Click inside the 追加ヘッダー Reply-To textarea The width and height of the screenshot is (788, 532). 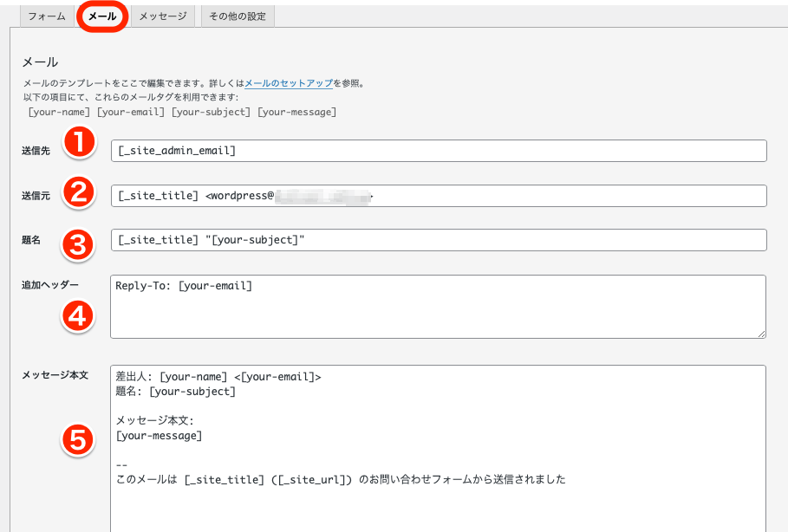(439, 307)
